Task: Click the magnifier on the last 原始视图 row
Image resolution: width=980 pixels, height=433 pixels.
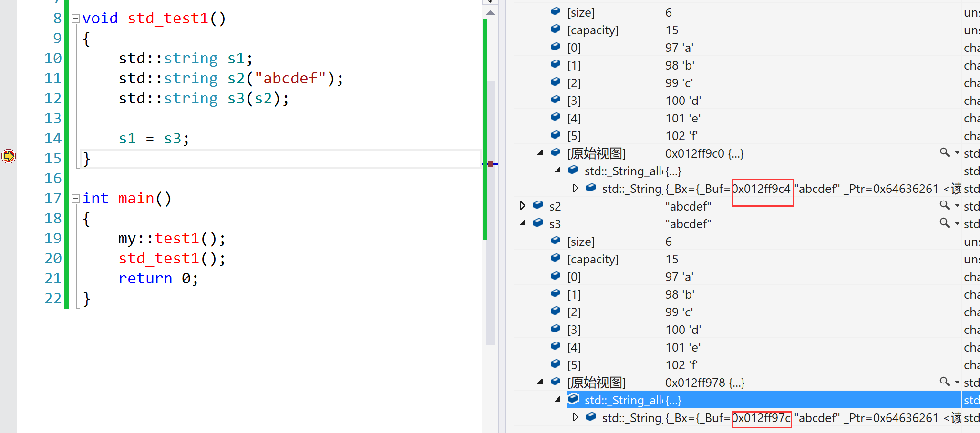Action: click(x=944, y=382)
